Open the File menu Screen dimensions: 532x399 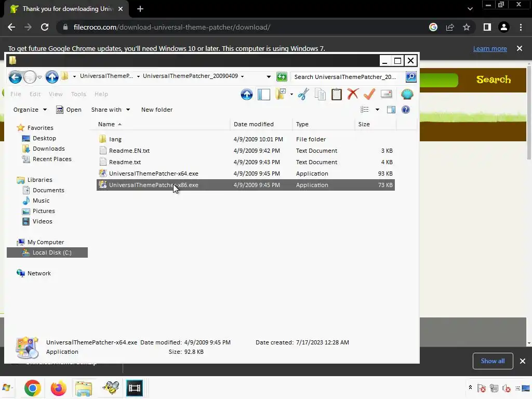coord(16,94)
